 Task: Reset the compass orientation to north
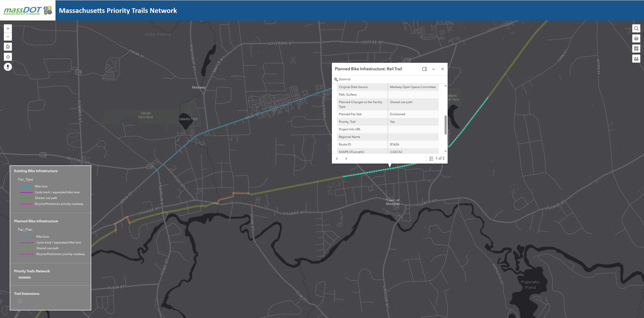pyautogui.click(x=8, y=67)
